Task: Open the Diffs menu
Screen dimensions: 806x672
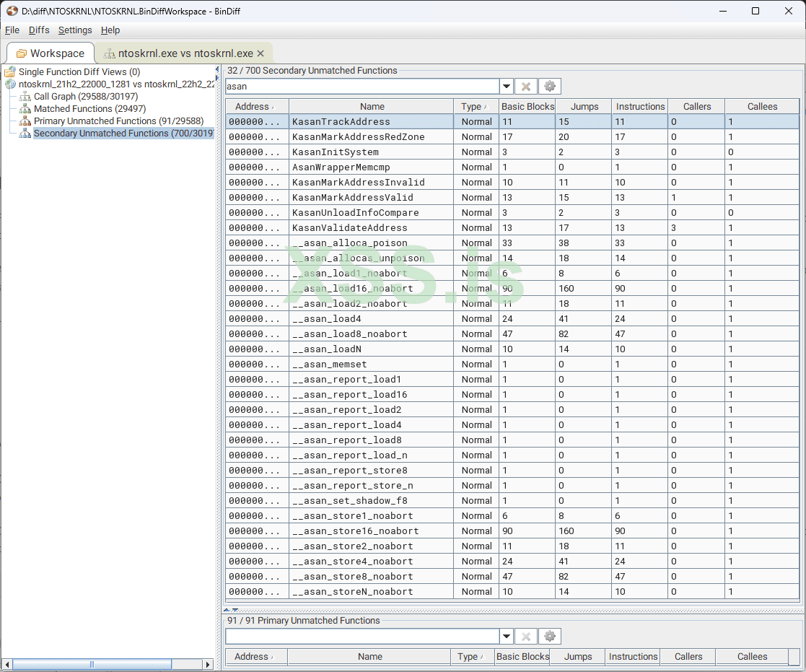Action: pyautogui.click(x=39, y=30)
